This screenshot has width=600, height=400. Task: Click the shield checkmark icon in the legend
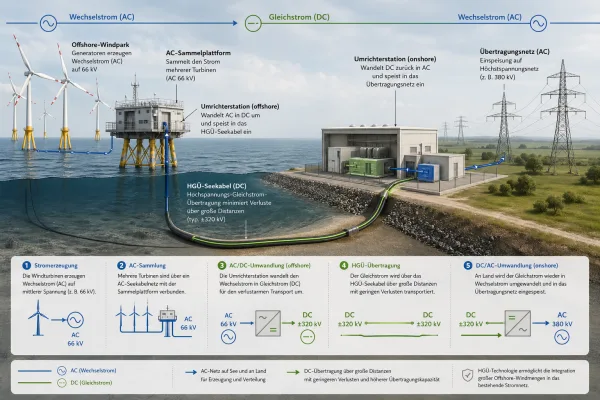pyautogui.click(x=467, y=375)
